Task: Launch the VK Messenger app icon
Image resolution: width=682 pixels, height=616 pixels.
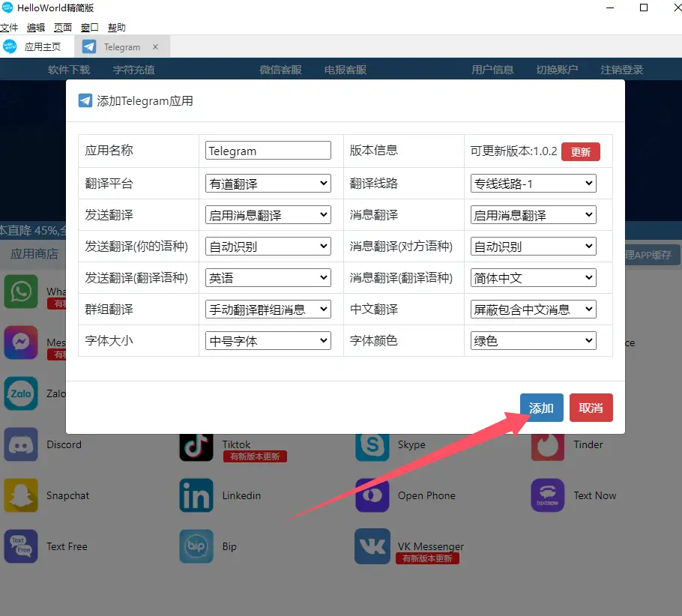Action: (372, 546)
